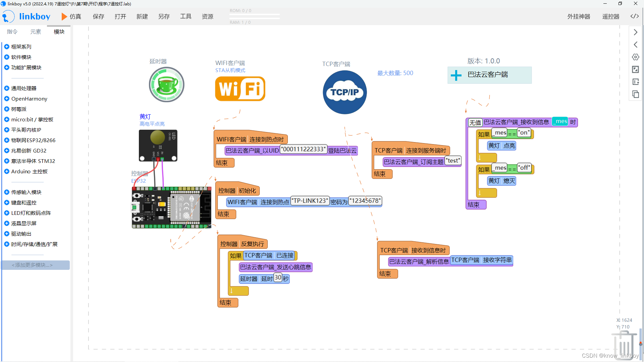Open the 工具 menu
Viewport: 644px width, 362px height.
coord(185,16)
